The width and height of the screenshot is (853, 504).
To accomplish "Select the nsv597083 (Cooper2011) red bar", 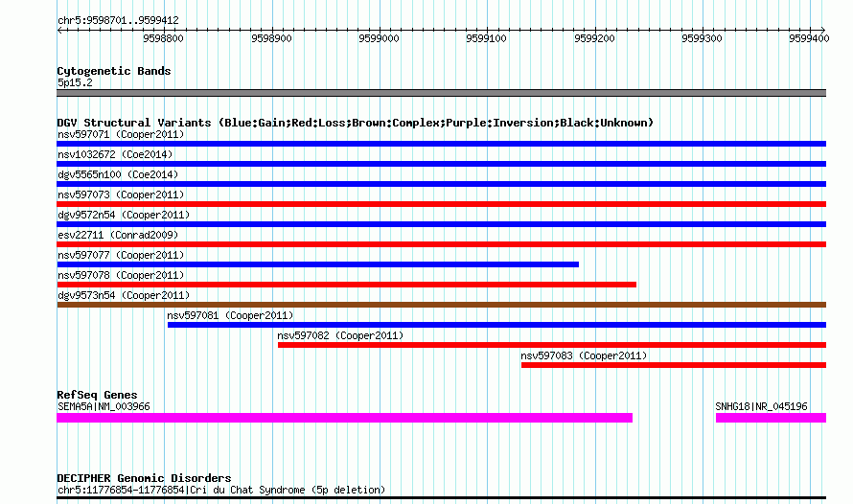I will [x=674, y=365].
